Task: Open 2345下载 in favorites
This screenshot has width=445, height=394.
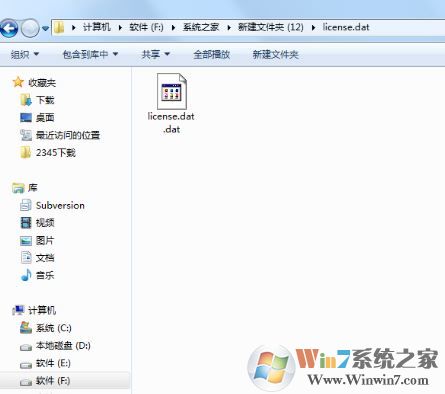Action: [x=56, y=153]
